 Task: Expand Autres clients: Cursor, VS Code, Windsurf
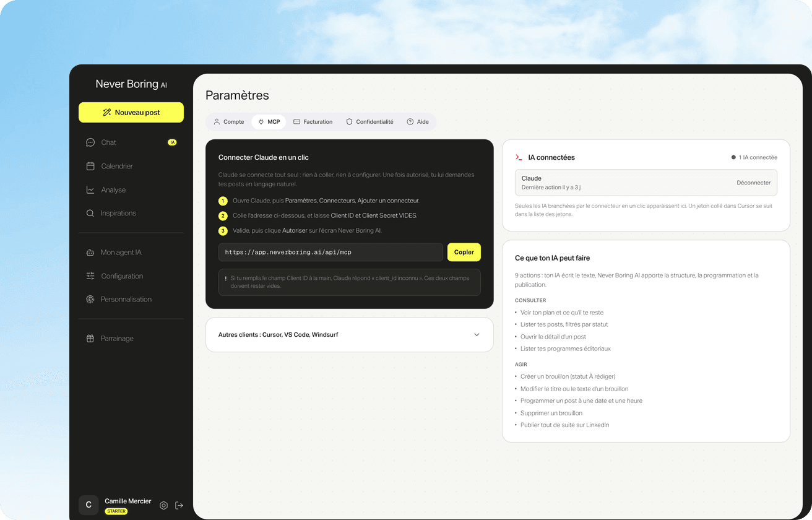350,335
